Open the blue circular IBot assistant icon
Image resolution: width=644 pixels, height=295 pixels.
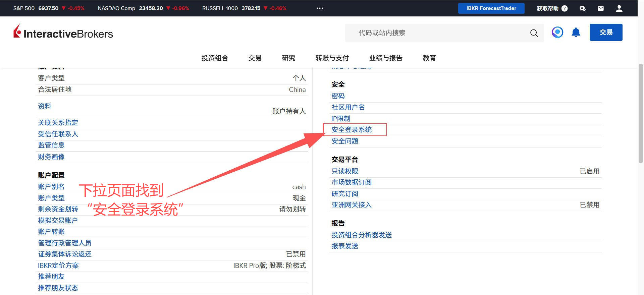(x=557, y=32)
